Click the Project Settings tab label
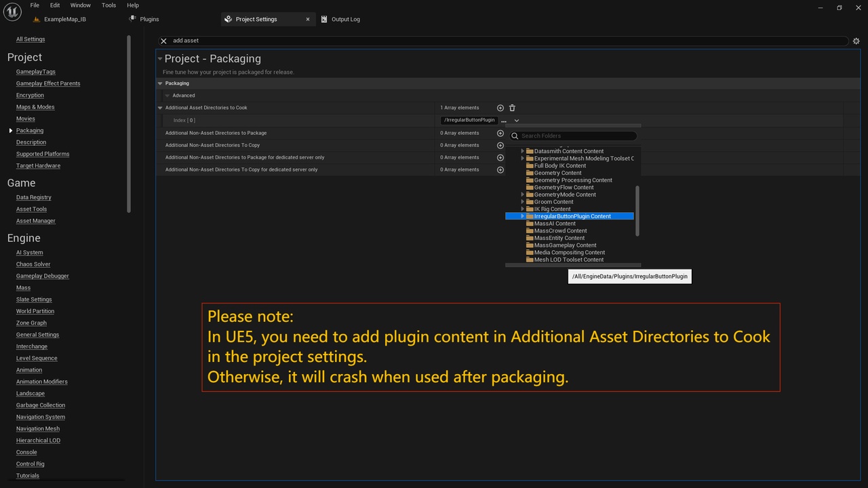 coord(256,19)
